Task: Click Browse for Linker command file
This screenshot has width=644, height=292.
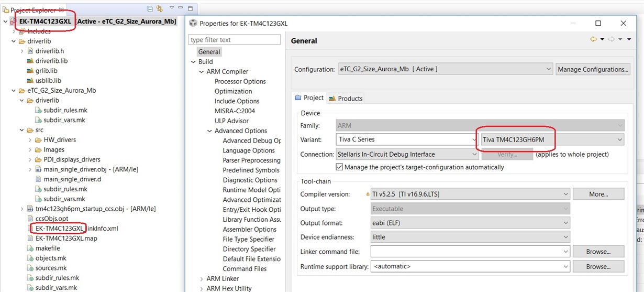Action: pyautogui.click(x=598, y=252)
